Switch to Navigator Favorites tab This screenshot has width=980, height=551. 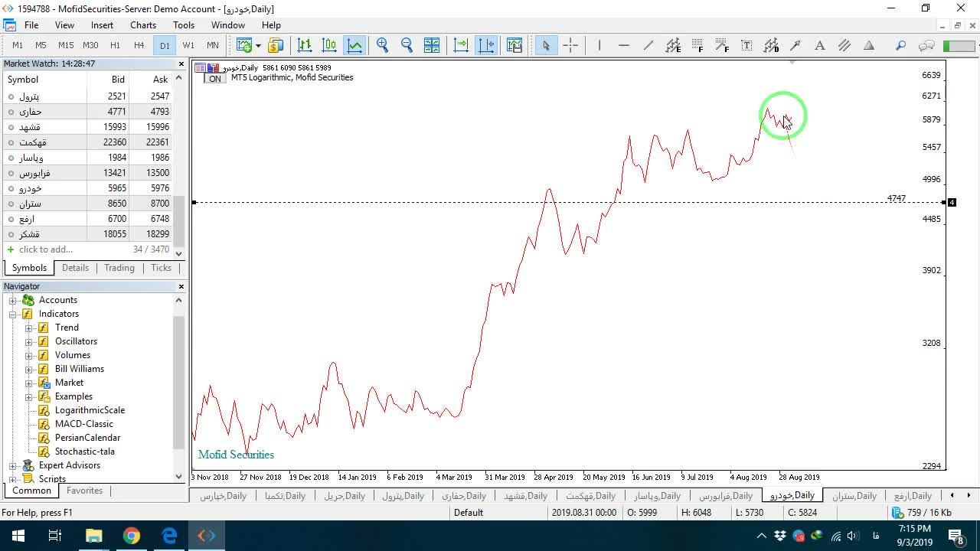tap(84, 491)
